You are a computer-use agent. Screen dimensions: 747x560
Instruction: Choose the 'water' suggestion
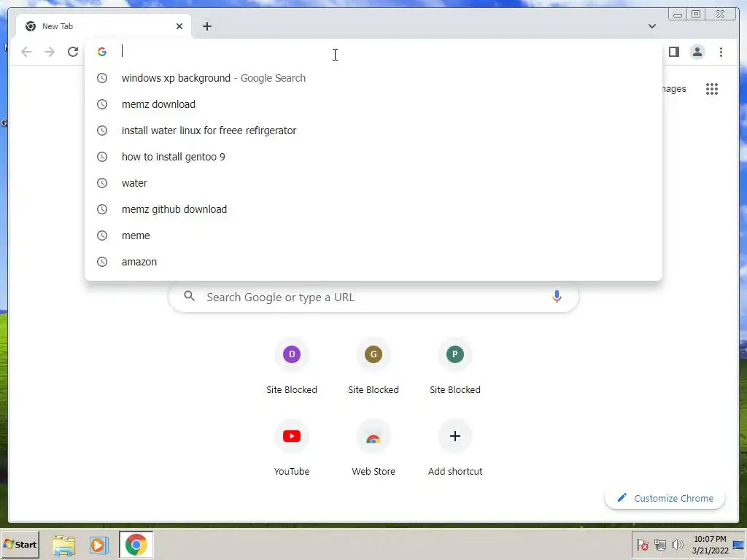(x=373, y=183)
